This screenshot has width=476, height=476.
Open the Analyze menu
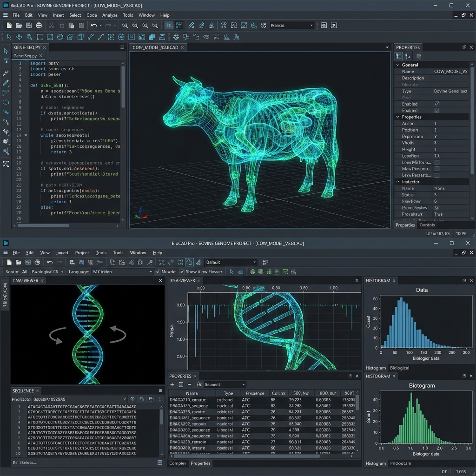(x=110, y=15)
